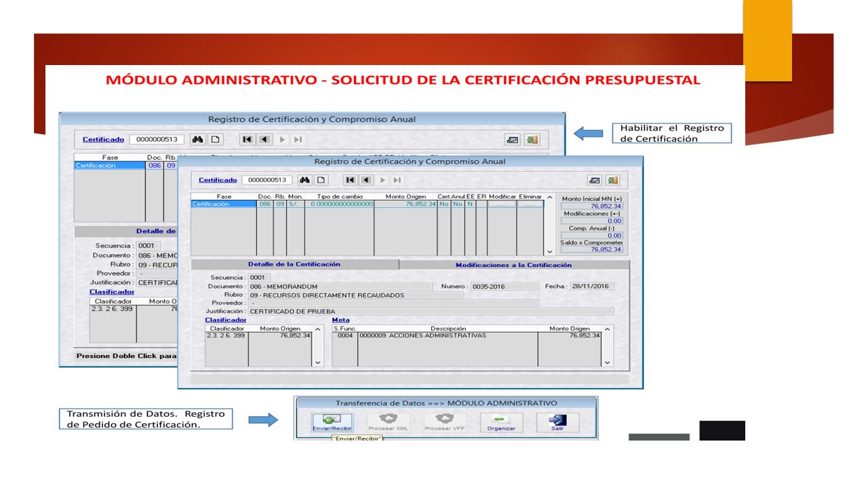Select the Certificación row in back window grid
Screen dimensions: 868x488
point(125,165)
